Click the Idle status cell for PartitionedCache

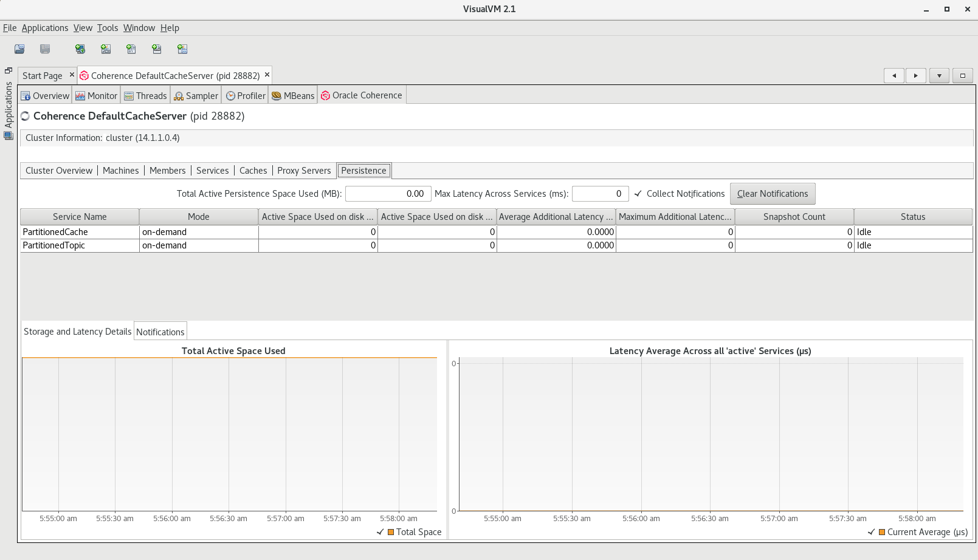coord(913,232)
